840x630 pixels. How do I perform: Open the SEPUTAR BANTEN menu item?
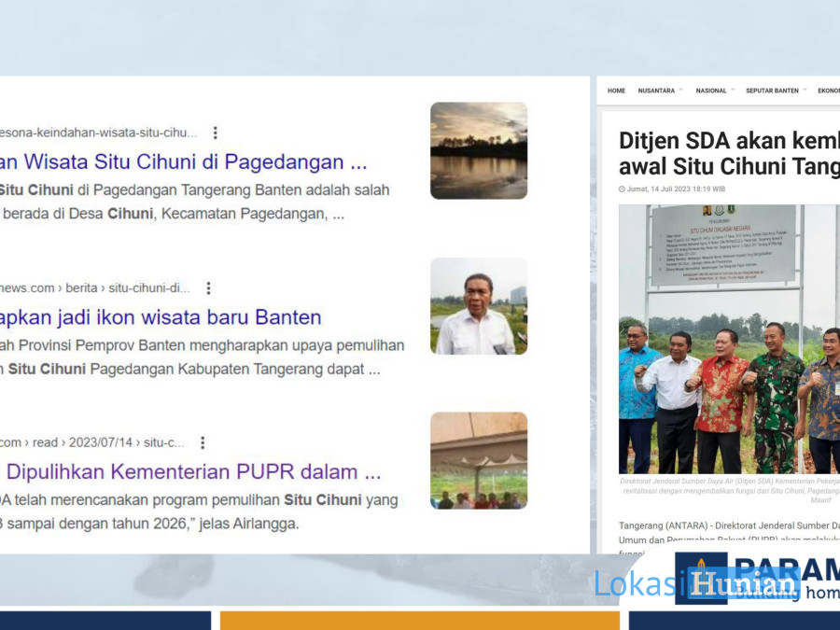(x=772, y=91)
